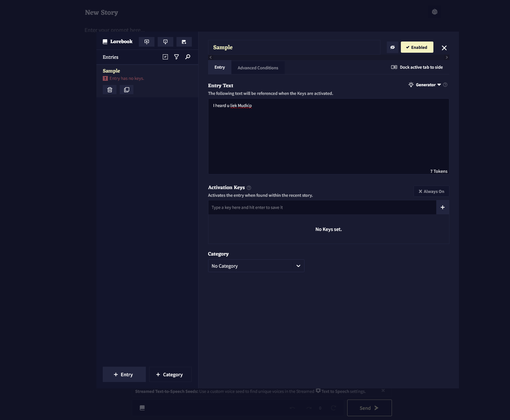Click the retry icon in input bar
Image resolution: width=510 pixels, height=420 pixels.
(x=334, y=408)
